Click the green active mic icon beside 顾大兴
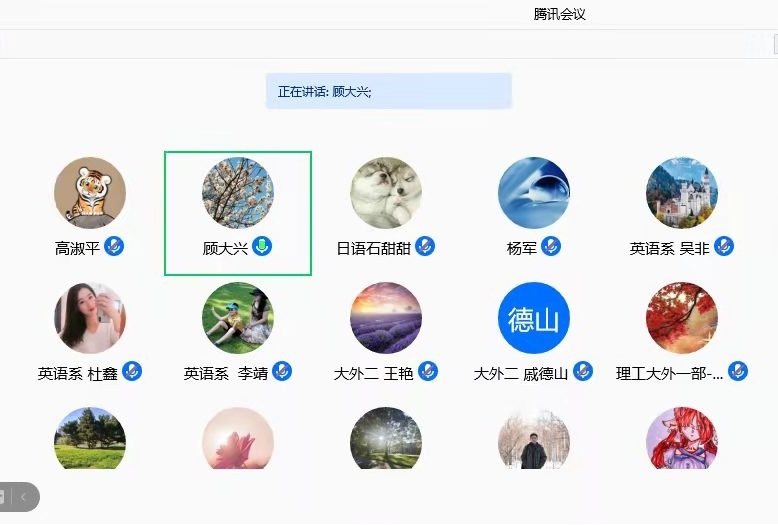This screenshot has width=778, height=525. click(262, 246)
